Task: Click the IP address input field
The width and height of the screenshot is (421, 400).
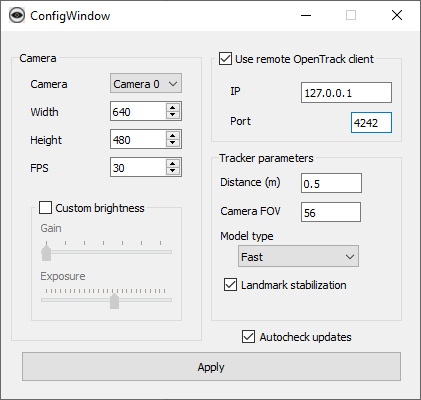Action: click(x=346, y=93)
